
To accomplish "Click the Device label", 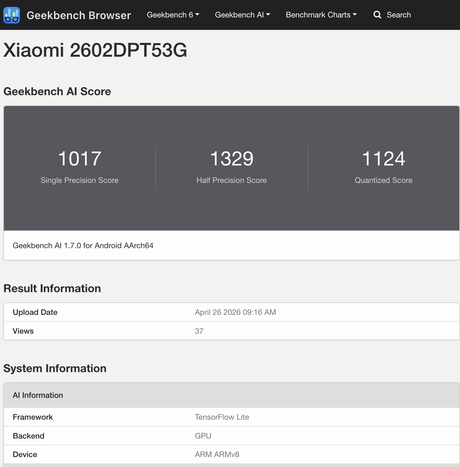I will click(x=25, y=454).
